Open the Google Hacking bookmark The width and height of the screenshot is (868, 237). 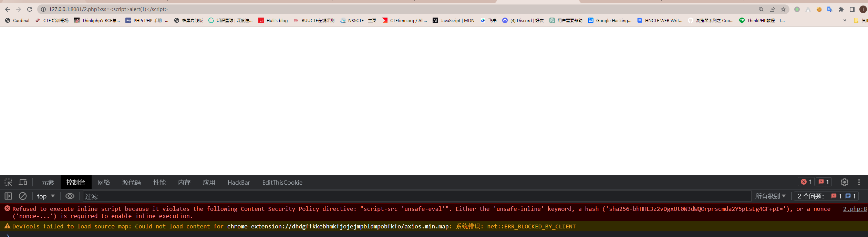point(610,20)
